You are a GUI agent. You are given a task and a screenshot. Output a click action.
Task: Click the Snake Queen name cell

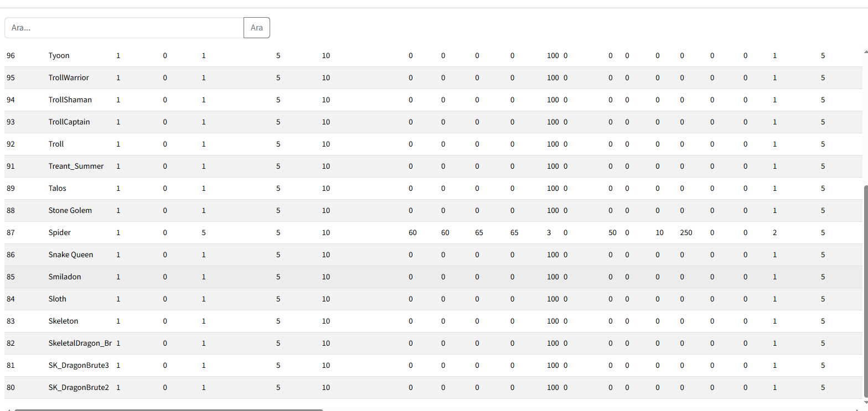pyautogui.click(x=71, y=255)
